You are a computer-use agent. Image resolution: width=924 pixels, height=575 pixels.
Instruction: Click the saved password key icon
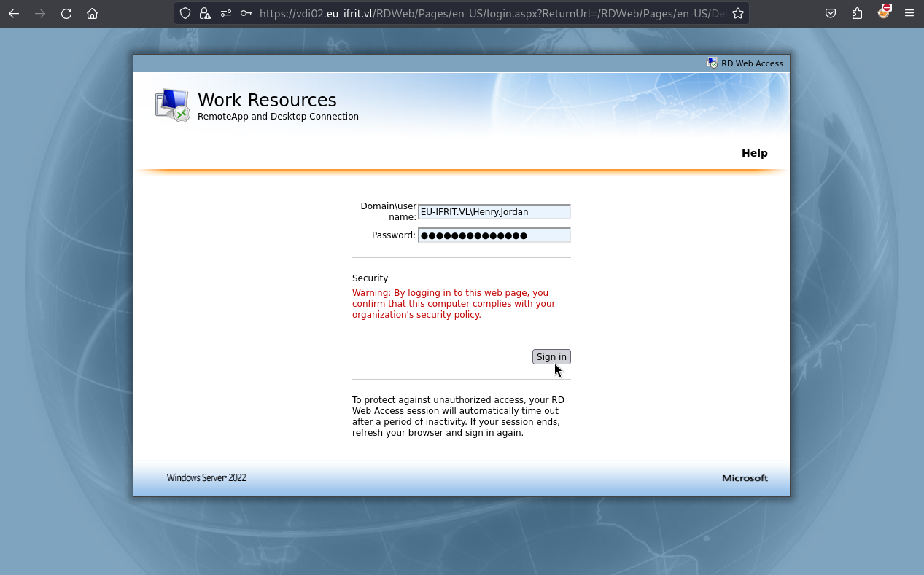tap(246, 13)
